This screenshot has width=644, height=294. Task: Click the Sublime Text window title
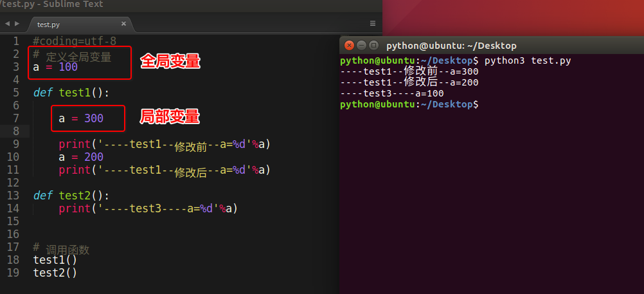[52, 5]
